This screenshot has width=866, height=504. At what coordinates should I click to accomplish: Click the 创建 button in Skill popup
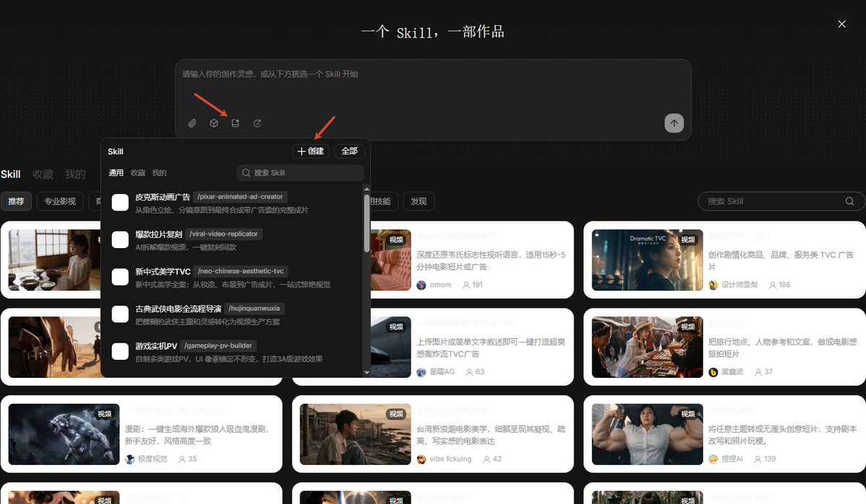click(x=311, y=151)
